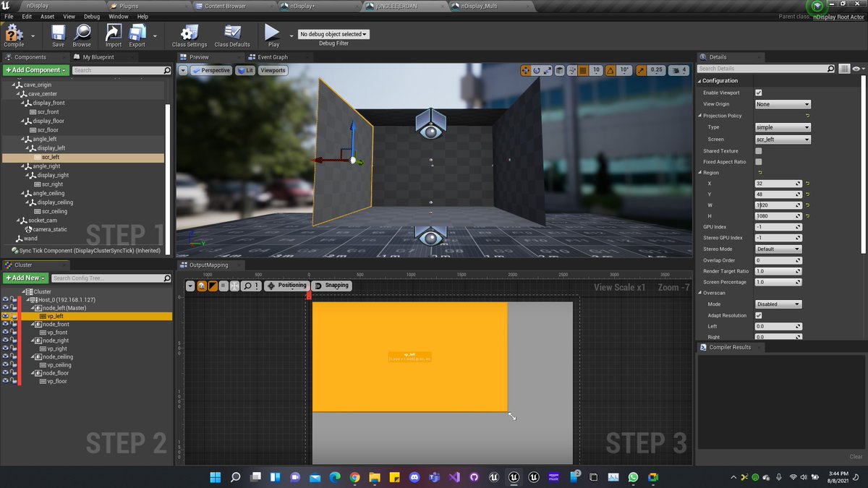Click the OutputMapping zoom-to-fit icon
868x488 pixels.
coord(235,286)
